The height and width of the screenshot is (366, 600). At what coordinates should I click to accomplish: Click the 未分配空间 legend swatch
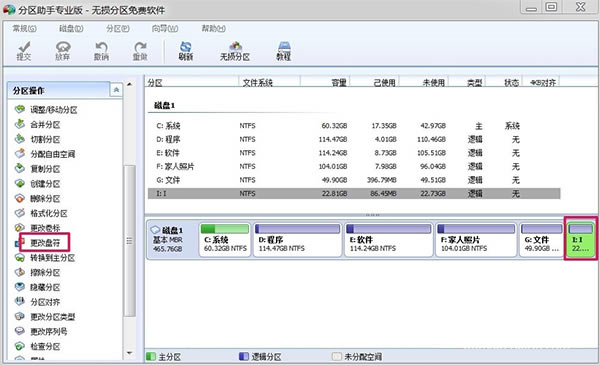click(x=337, y=356)
